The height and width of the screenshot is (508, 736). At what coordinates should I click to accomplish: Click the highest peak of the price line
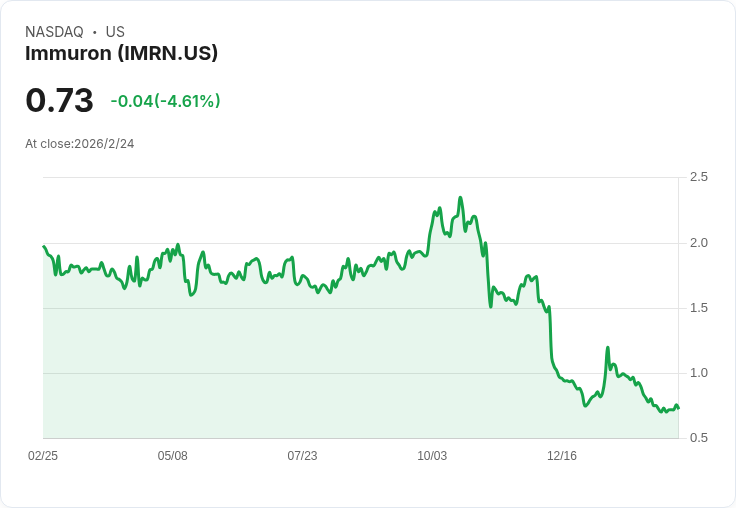click(x=460, y=198)
